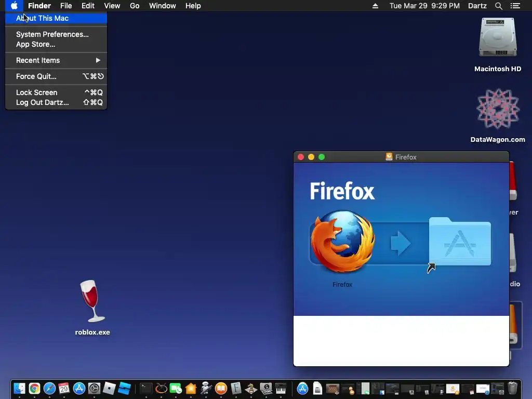The height and width of the screenshot is (399, 532).
Task: Open the View menu
Action: coord(112,6)
